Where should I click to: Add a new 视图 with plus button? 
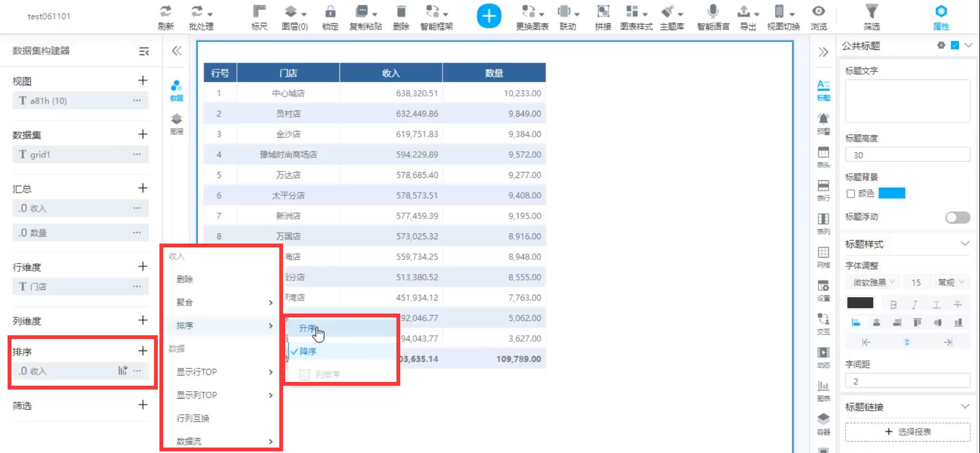point(143,81)
